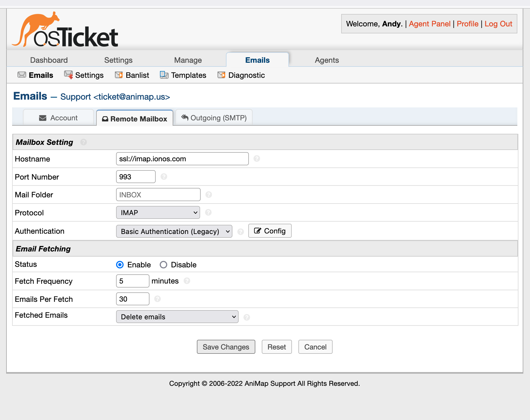
Task: Switch to the Outgoing (SMTP) tab
Action: (214, 118)
